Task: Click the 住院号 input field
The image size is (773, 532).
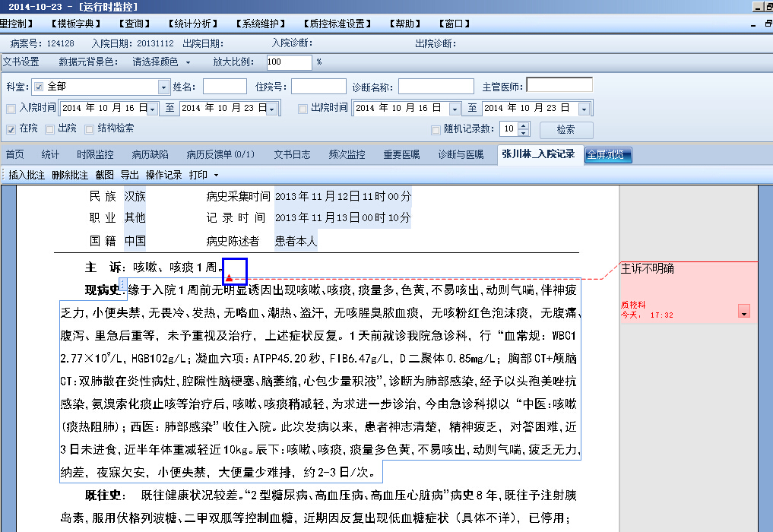Action: (318, 87)
